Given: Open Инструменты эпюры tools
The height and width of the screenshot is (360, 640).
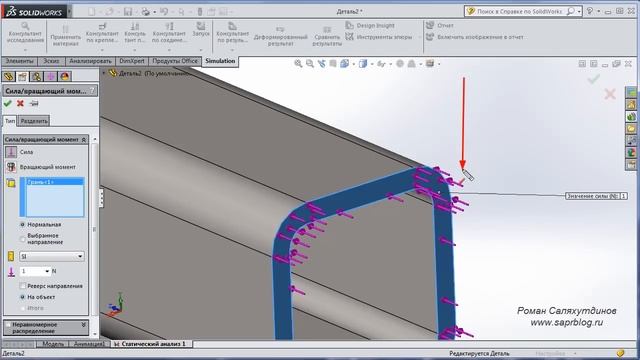Looking at the screenshot, I should point(379,37).
